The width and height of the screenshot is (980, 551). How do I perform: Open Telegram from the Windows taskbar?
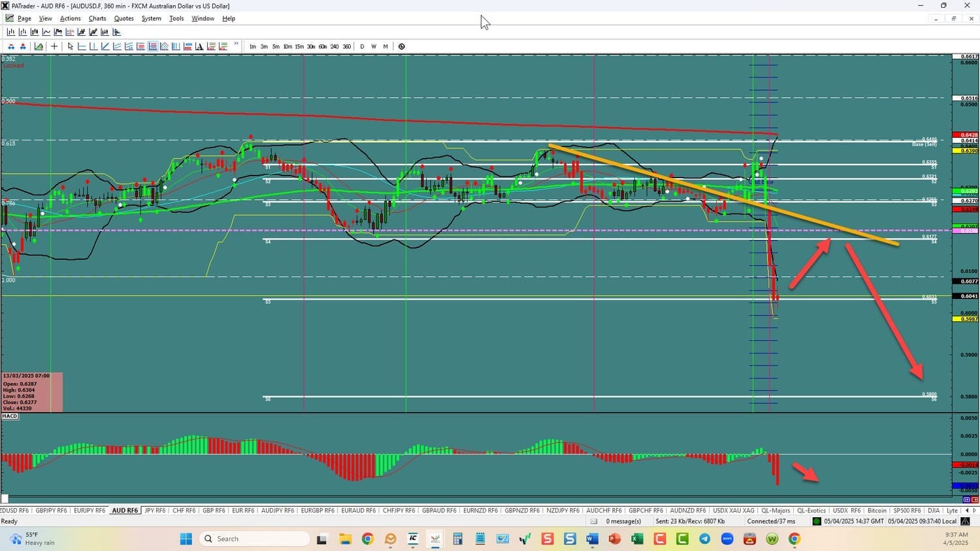point(704,539)
